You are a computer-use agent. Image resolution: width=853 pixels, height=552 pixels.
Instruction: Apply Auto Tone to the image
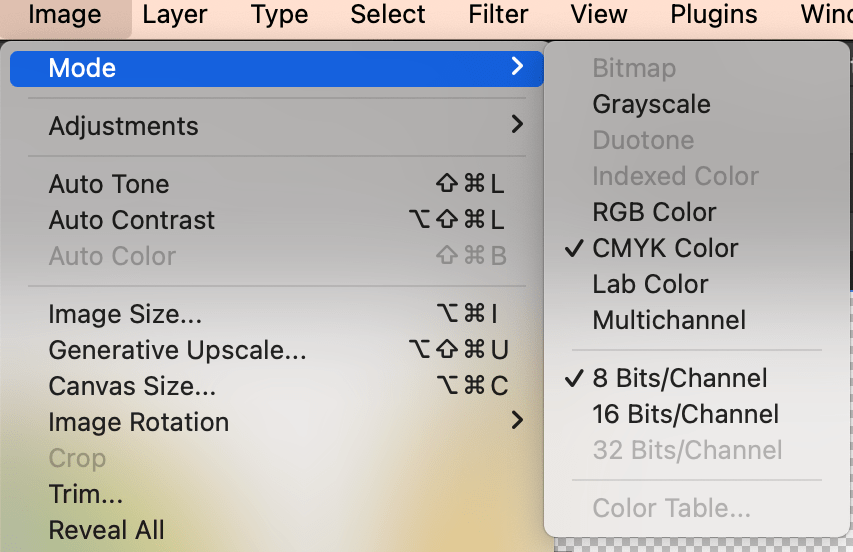(109, 184)
